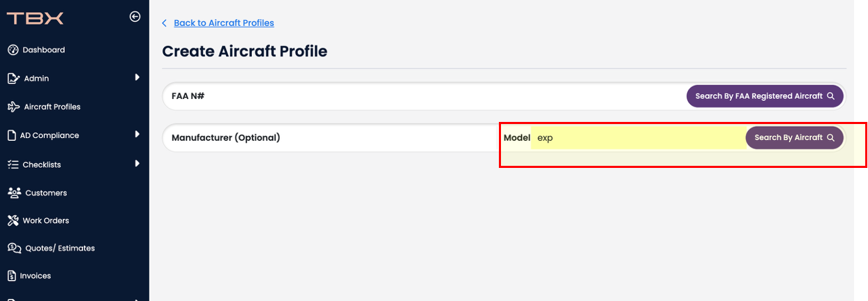The width and height of the screenshot is (868, 301).
Task: Collapse sidebar with the arrow circle icon
Action: [x=135, y=17]
